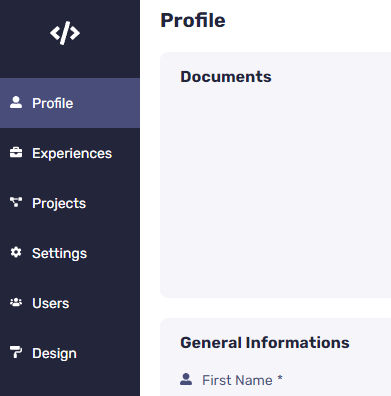Select the Profile user icon in sidebar
The width and height of the screenshot is (391, 396).
click(16, 103)
